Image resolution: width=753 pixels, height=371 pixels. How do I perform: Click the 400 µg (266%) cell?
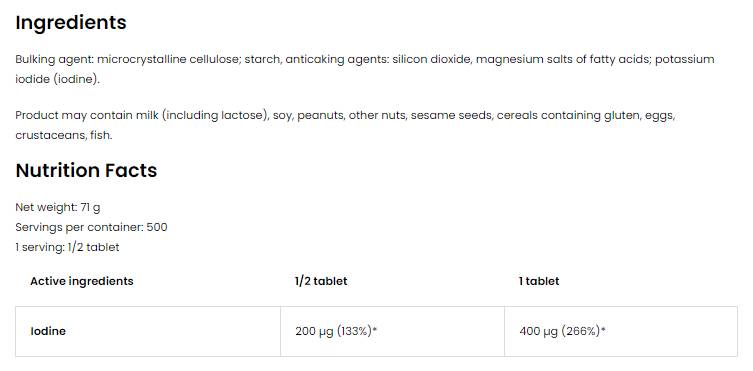click(621, 332)
